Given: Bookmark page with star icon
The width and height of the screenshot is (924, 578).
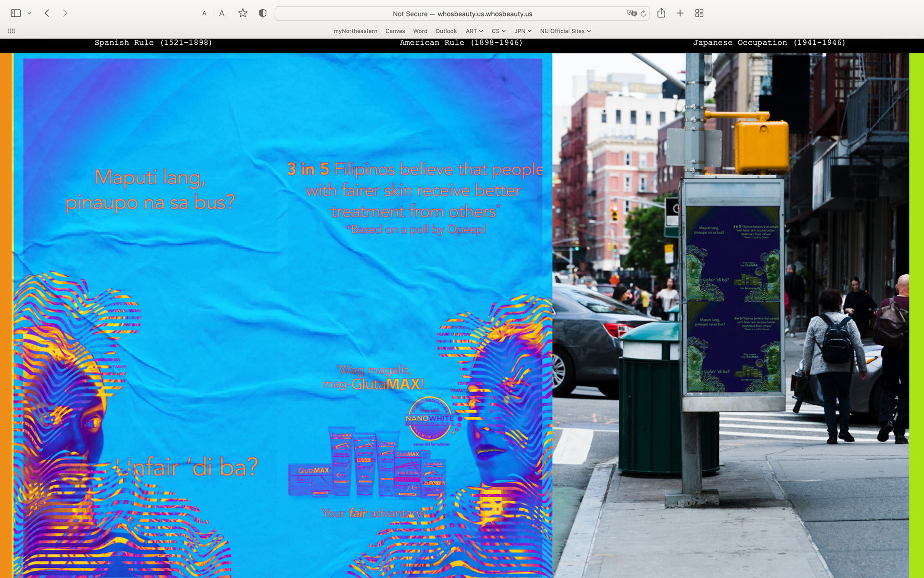Looking at the screenshot, I should click(x=243, y=13).
